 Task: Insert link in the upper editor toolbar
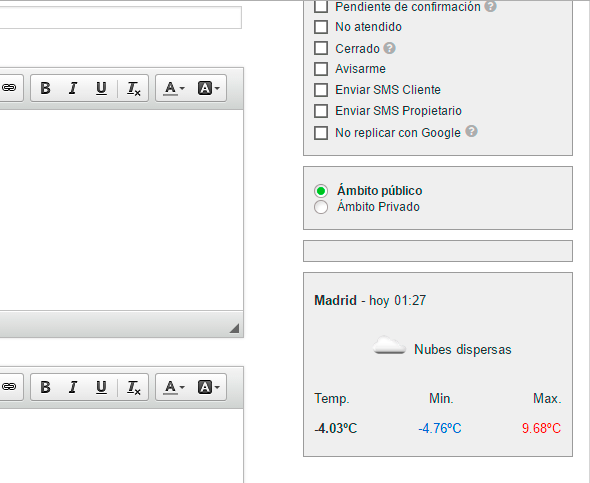pos(10,88)
